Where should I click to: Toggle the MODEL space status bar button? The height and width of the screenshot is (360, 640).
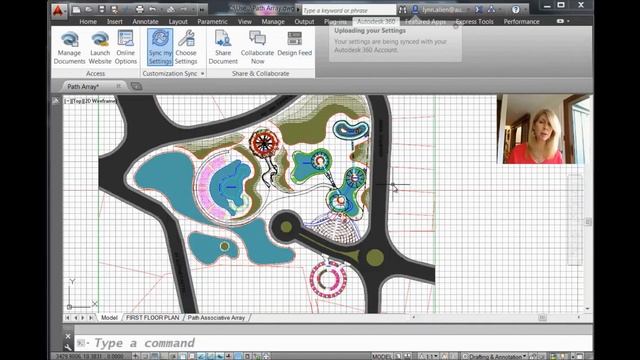[382, 356]
